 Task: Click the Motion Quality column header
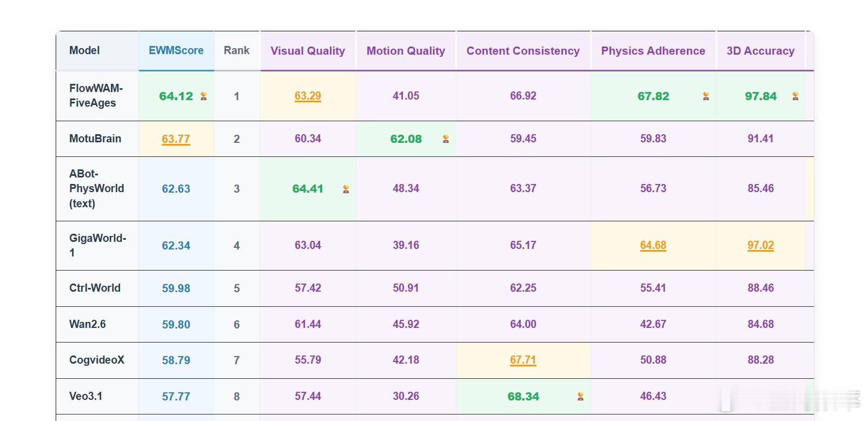[x=406, y=51]
